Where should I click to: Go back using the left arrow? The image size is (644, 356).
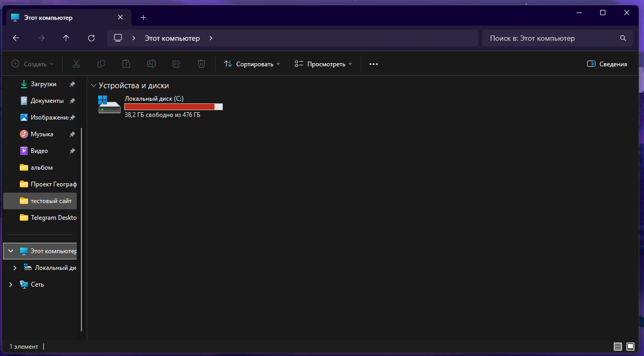16,38
